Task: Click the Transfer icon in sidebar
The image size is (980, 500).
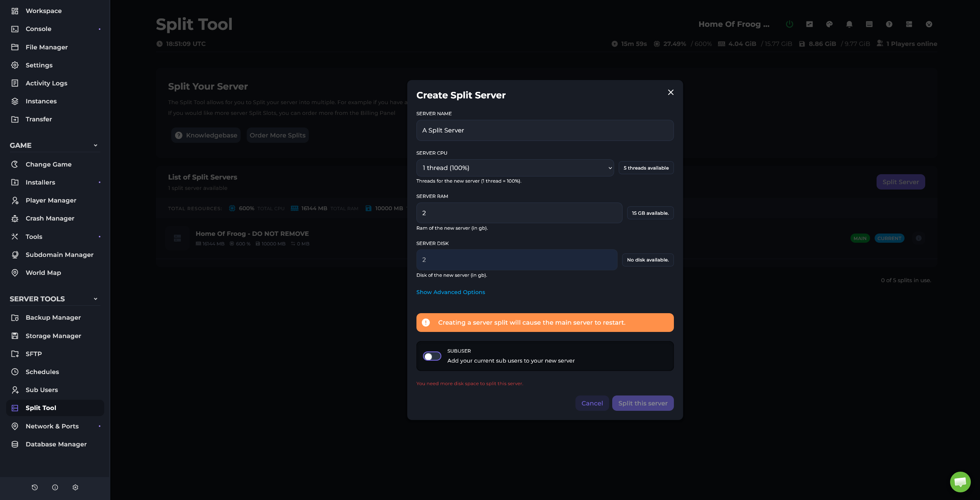Action: 15,119
